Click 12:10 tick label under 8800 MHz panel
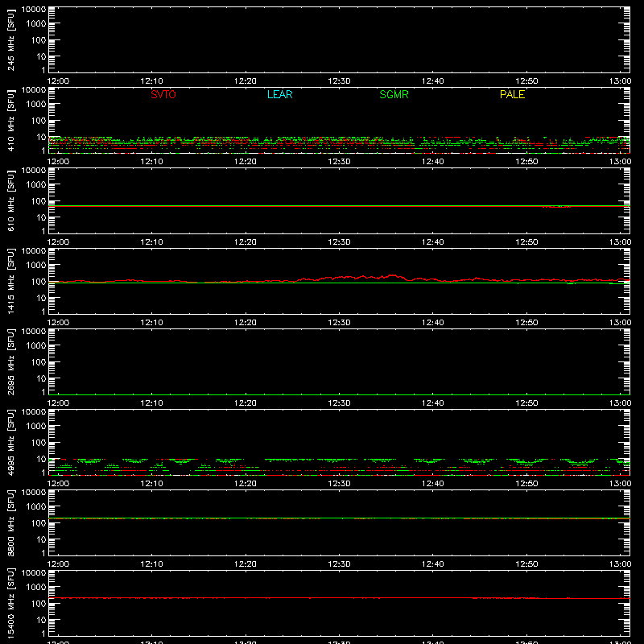 (x=151, y=564)
